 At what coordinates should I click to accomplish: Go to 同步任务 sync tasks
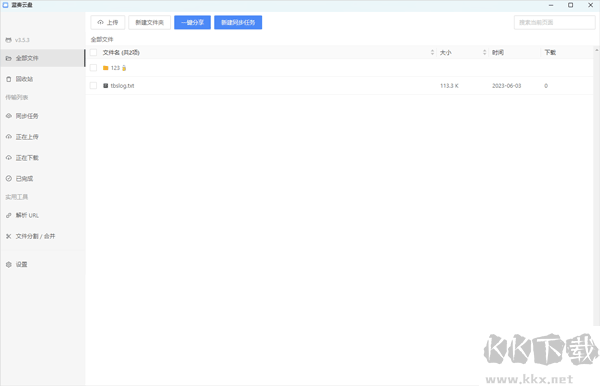[x=42, y=116]
